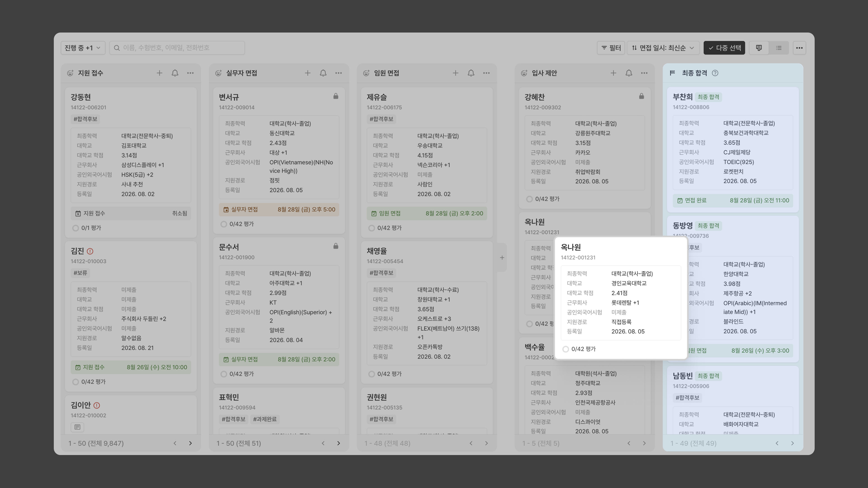Click the warning icon beside 김진
This screenshot has width=868, height=488.
pos(90,251)
